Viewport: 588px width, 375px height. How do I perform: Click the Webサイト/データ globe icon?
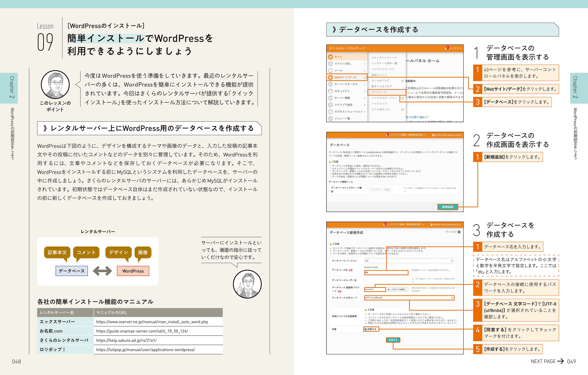tap(331, 77)
